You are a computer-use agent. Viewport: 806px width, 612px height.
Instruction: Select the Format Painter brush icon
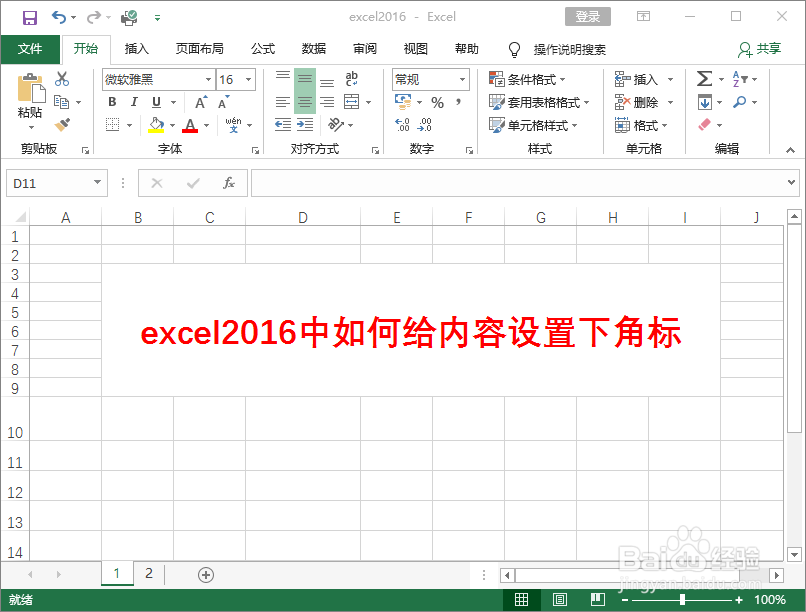(62, 124)
